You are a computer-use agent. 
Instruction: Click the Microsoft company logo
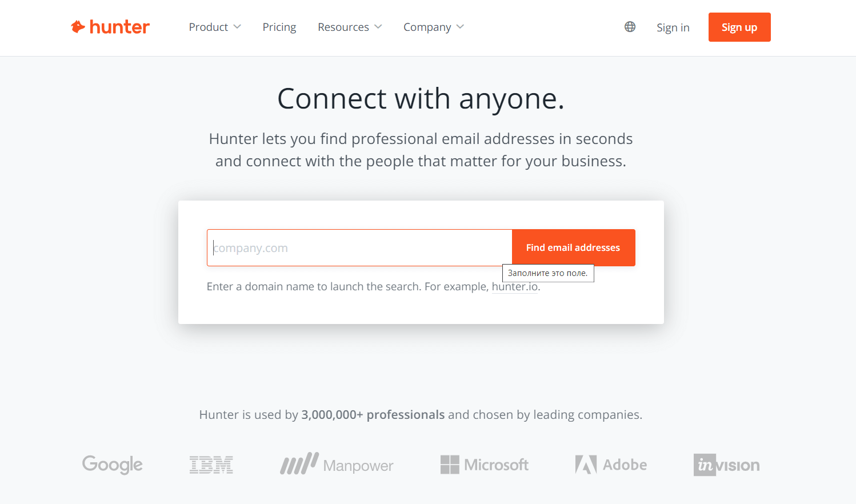point(485,465)
